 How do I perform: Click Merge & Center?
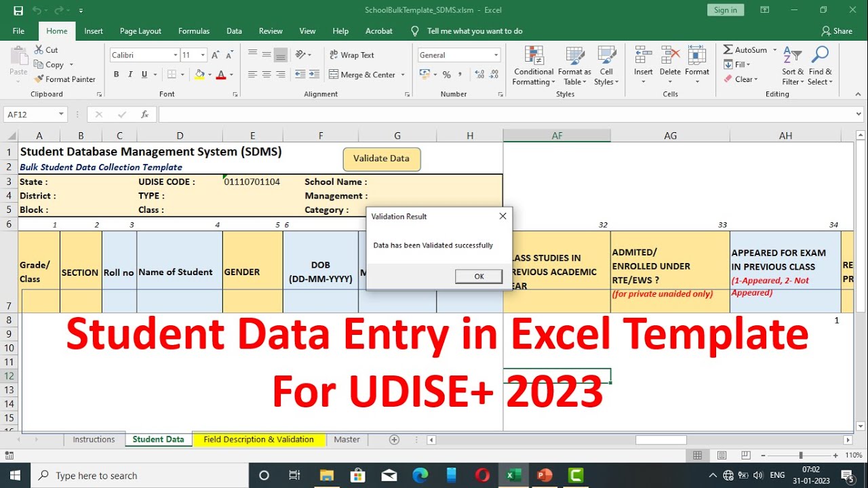coord(363,75)
